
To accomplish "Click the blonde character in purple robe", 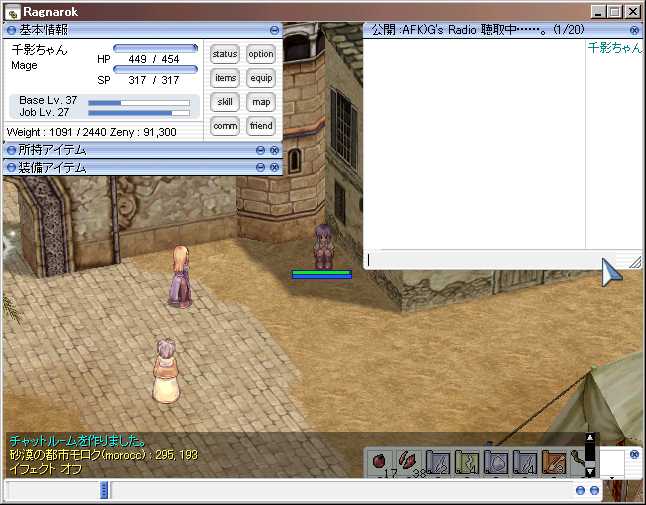I will [x=180, y=277].
